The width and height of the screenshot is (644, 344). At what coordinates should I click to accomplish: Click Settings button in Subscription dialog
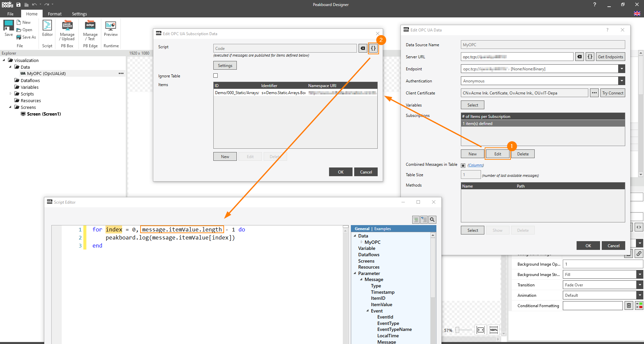[225, 66]
